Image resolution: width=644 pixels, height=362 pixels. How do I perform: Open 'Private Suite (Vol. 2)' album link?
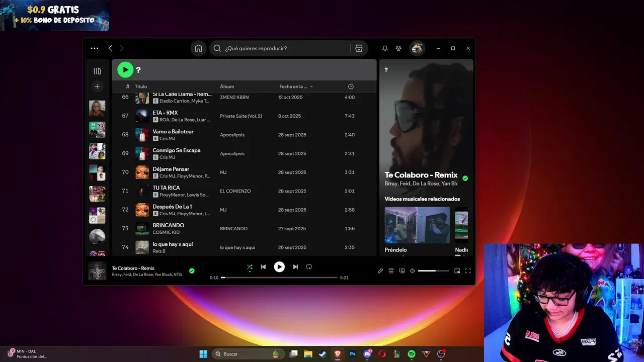(x=241, y=116)
